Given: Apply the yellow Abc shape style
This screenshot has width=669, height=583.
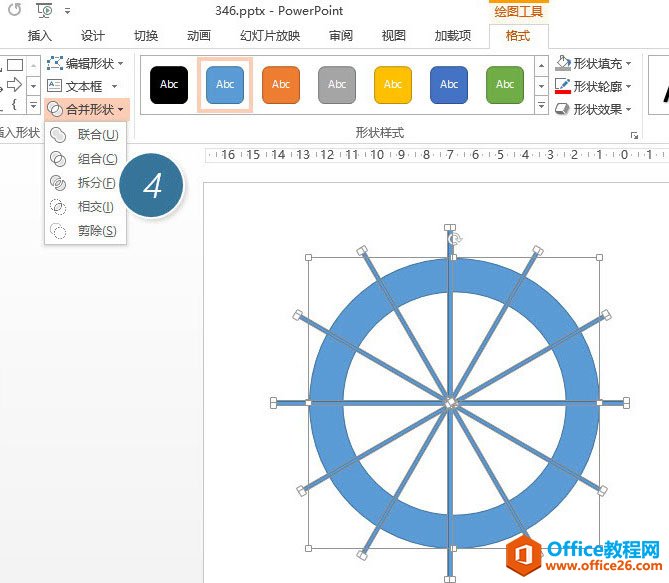Looking at the screenshot, I should pos(393,85).
